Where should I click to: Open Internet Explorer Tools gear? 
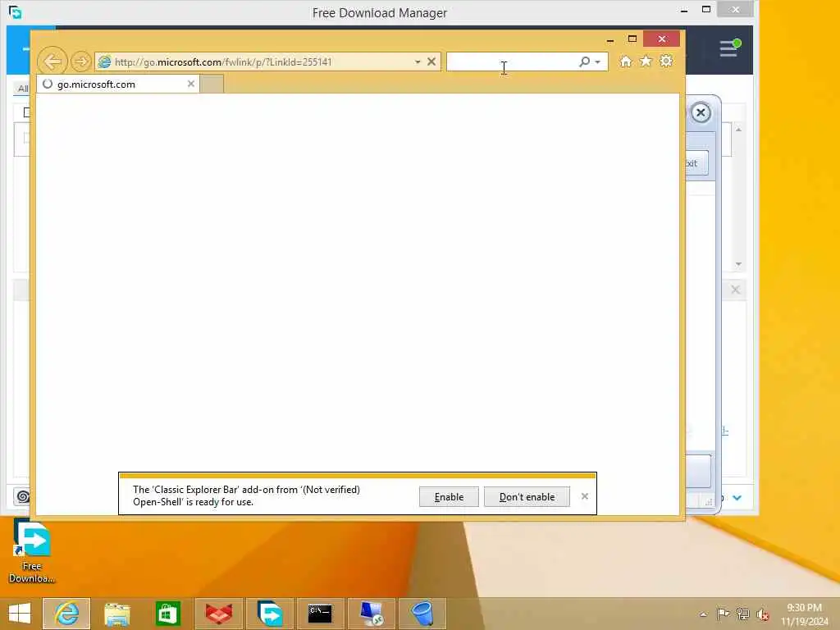[x=666, y=61]
